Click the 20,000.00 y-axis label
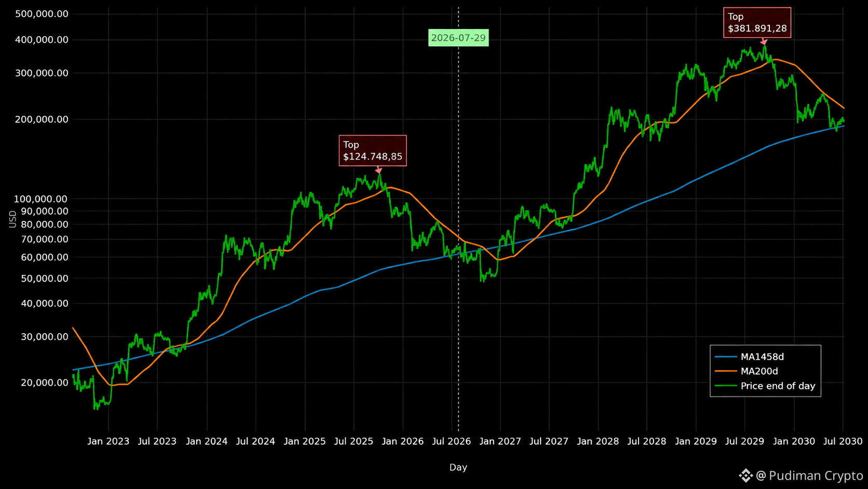868x489 pixels. (x=45, y=382)
